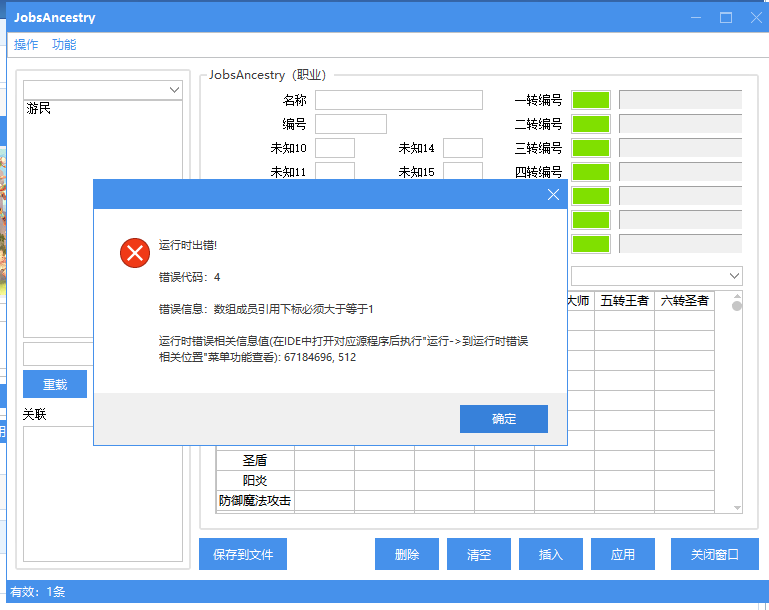This screenshot has height=610, width=769.
Task: Click the 重载 button
Action: click(55, 385)
